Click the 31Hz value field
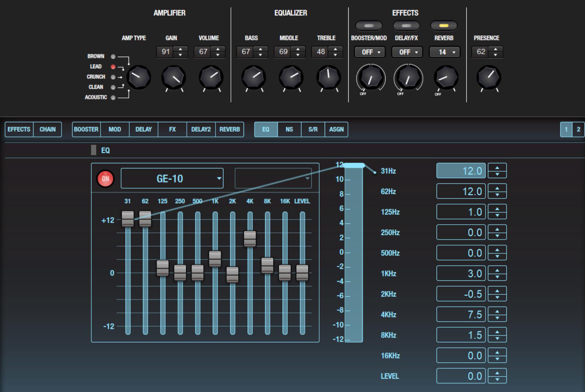 tap(461, 171)
